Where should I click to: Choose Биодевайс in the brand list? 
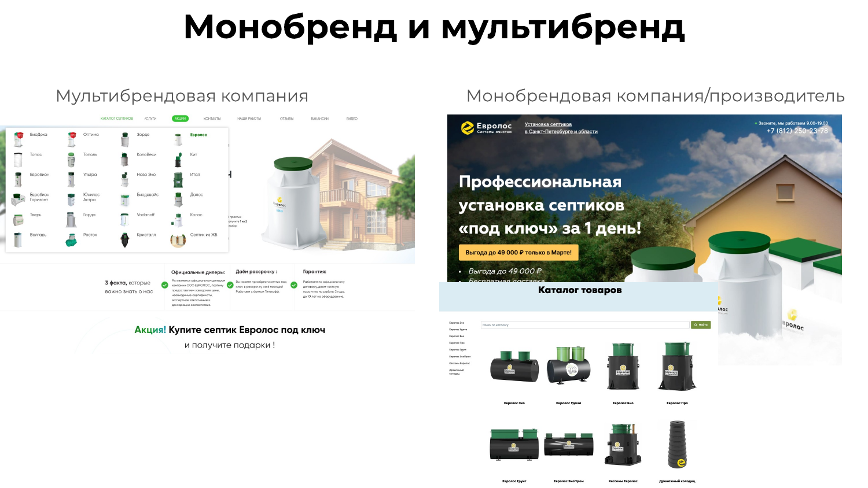tap(148, 195)
